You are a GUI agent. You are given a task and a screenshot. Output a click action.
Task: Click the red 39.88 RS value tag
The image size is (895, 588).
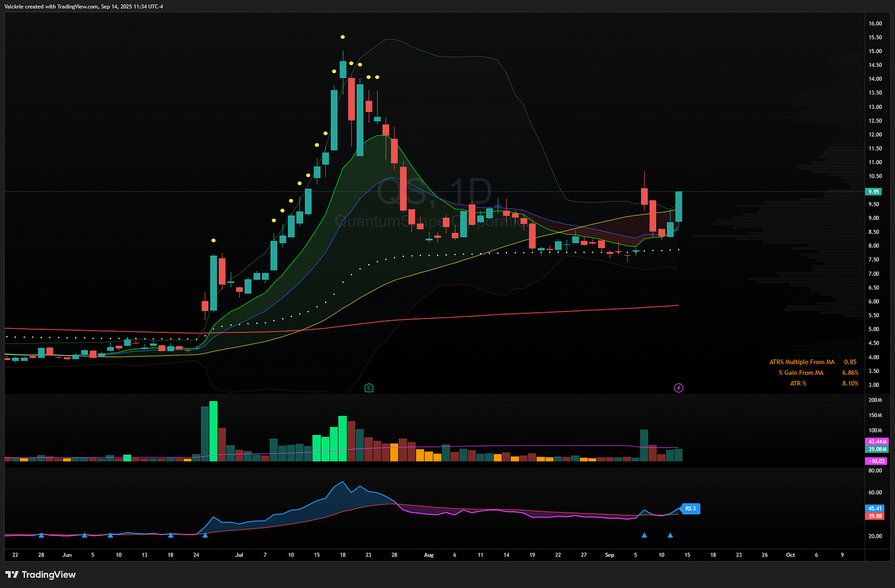875,516
